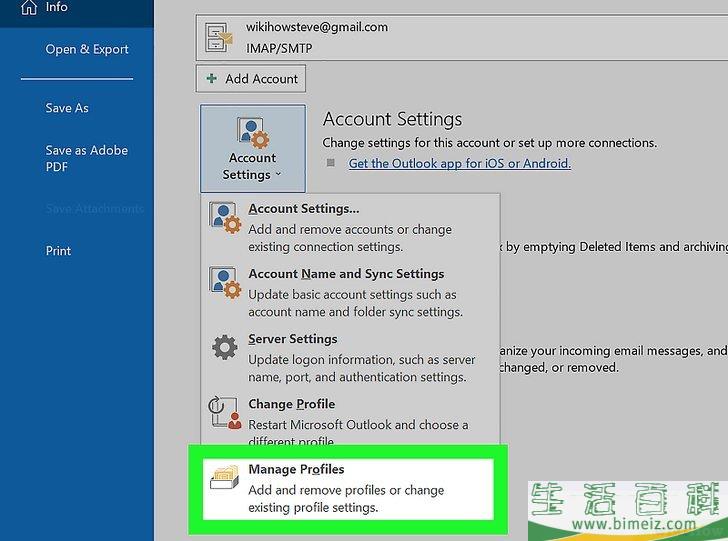Click the mail account cabinet icon
The image size is (728, 541).
218,37
